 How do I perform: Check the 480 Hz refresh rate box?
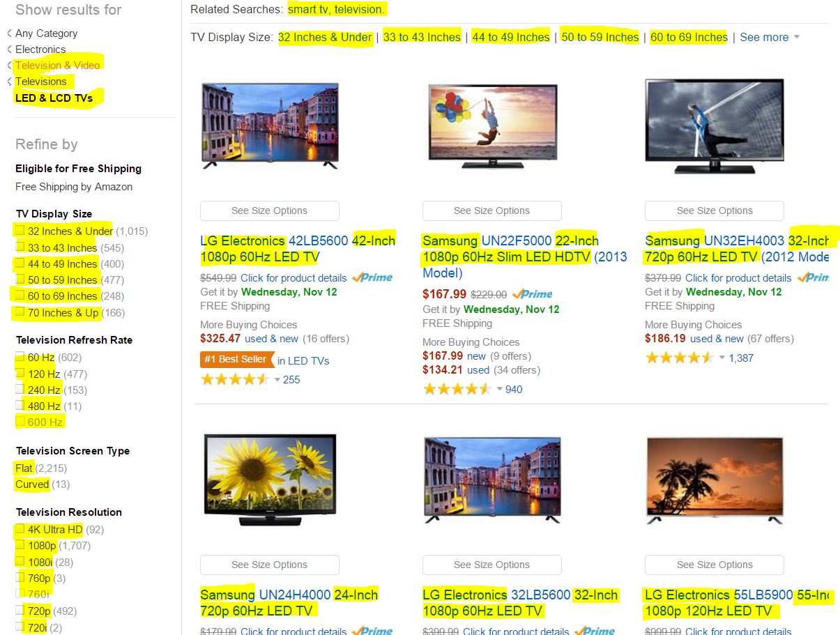click(20, 406)
